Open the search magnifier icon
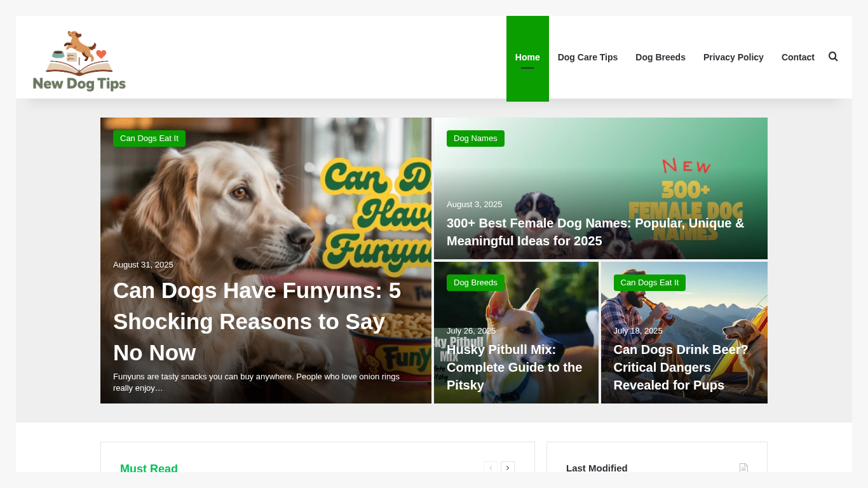This screenshot has height=488, width=868. tap(833, 57)
